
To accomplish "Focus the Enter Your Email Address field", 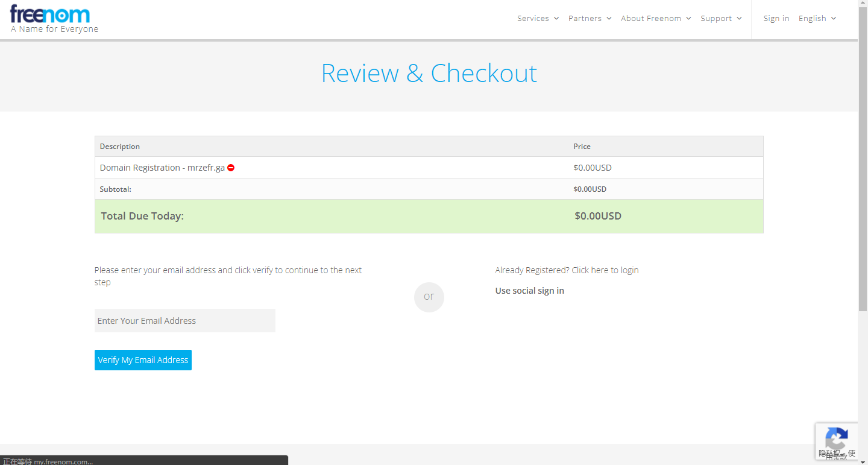I will 184,321.
